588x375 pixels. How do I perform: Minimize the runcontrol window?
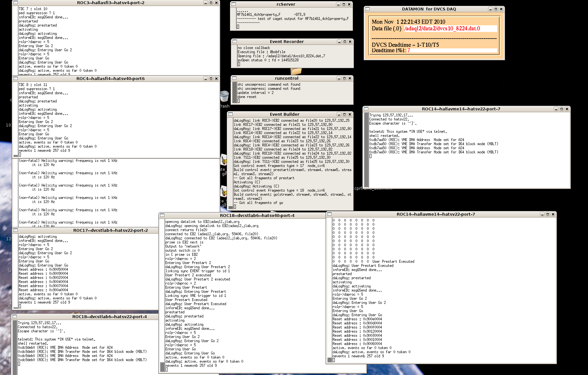(x=339, y=78)
